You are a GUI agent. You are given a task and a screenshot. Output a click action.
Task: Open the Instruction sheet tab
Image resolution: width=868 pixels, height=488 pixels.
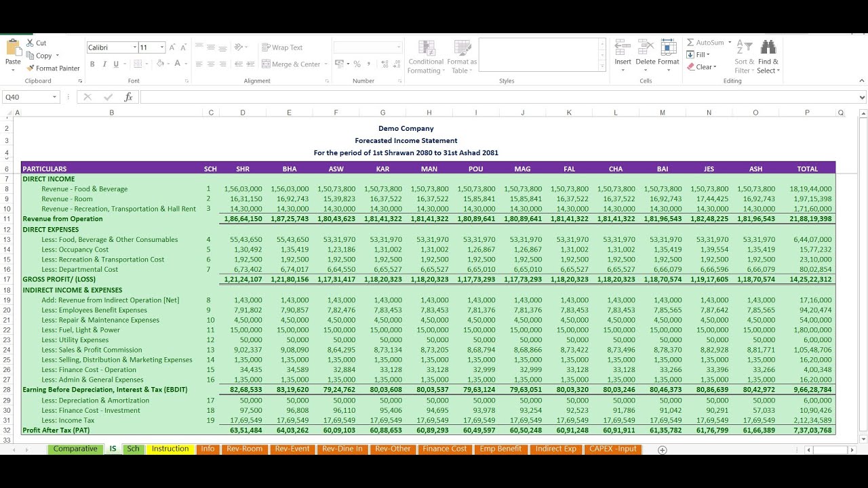[170, 449]
